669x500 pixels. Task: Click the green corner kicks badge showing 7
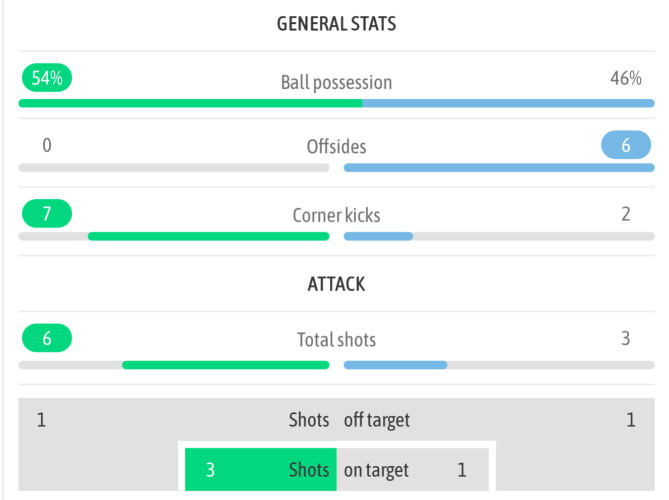pos(46,214)
